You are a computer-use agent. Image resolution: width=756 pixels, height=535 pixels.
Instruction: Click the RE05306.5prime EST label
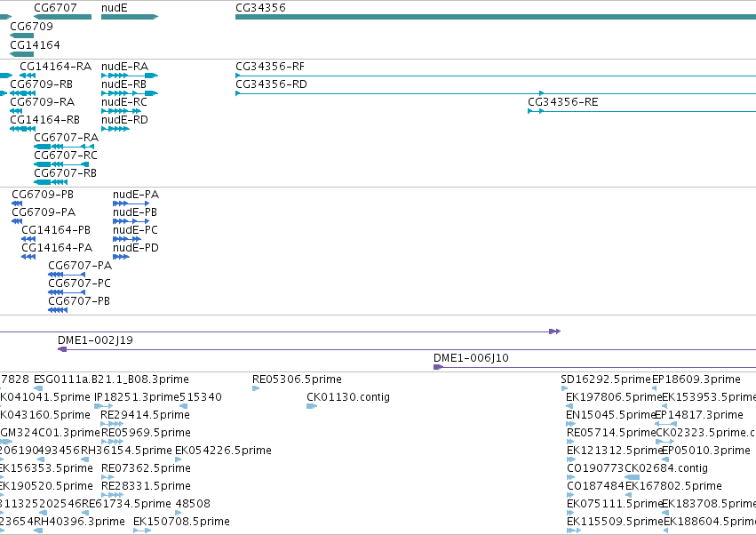pos(297,379)
